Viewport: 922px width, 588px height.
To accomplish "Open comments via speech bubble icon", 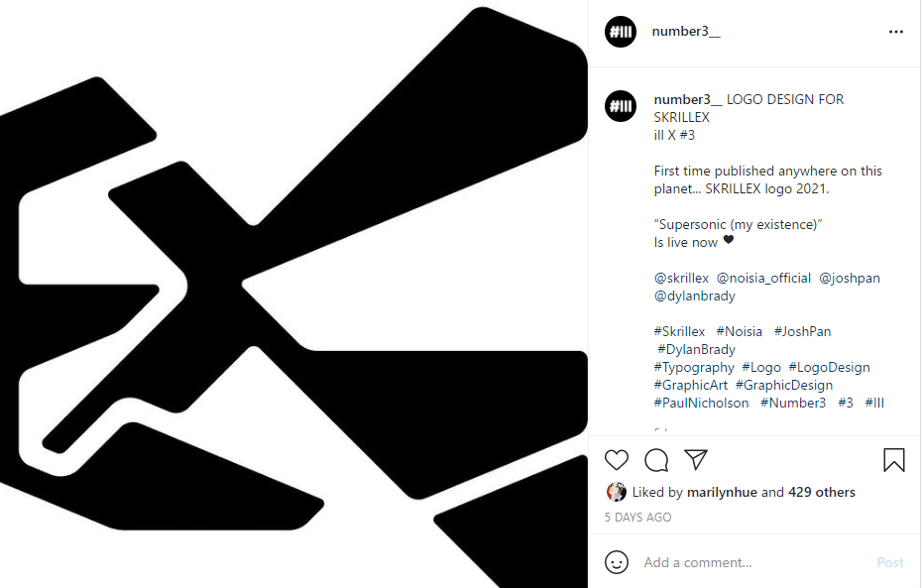I will 656,460.
